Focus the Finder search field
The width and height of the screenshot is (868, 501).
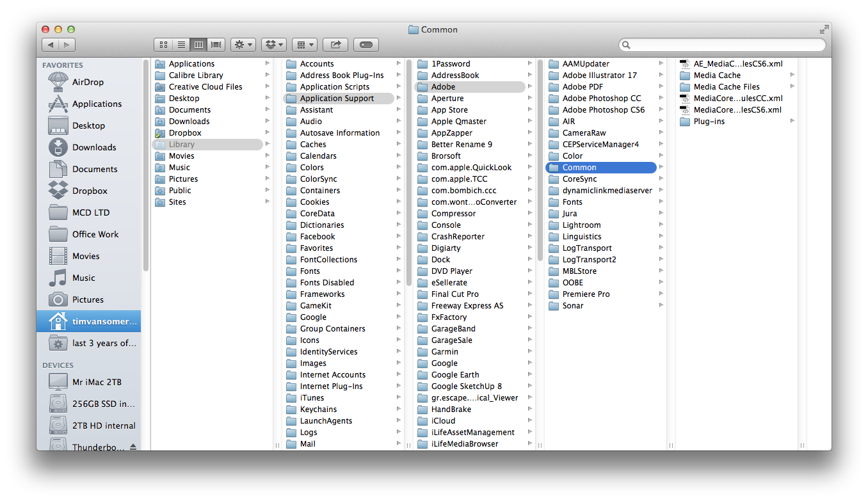tap(722, 45)
